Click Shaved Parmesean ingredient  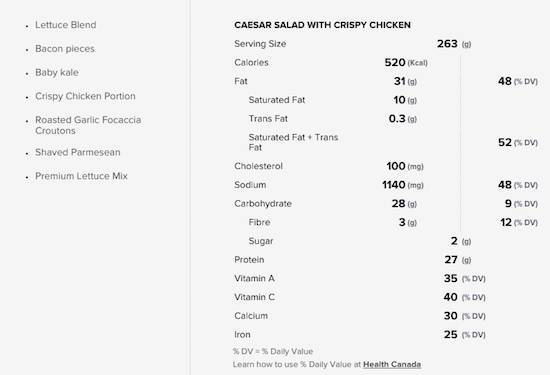click(78, 152)
